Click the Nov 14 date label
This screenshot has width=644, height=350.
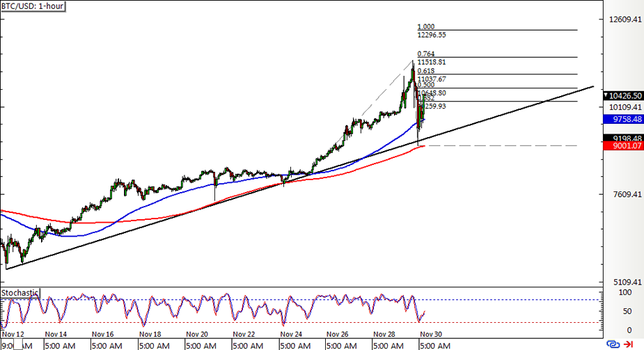point(56,334)
